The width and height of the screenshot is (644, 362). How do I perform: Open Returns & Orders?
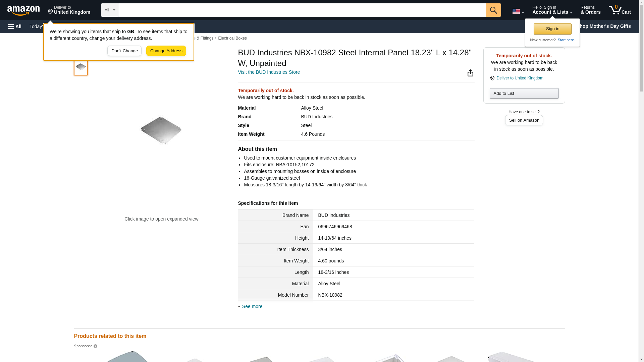pos(590,10)
